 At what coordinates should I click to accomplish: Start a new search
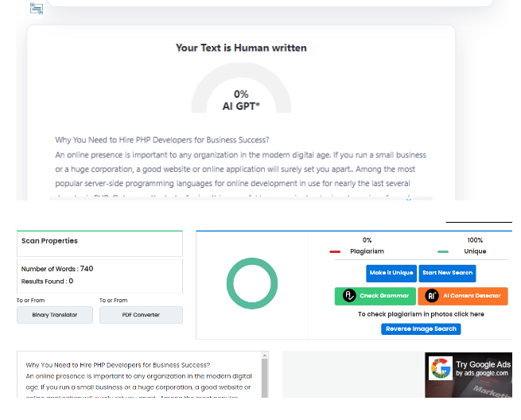(447, 273)
